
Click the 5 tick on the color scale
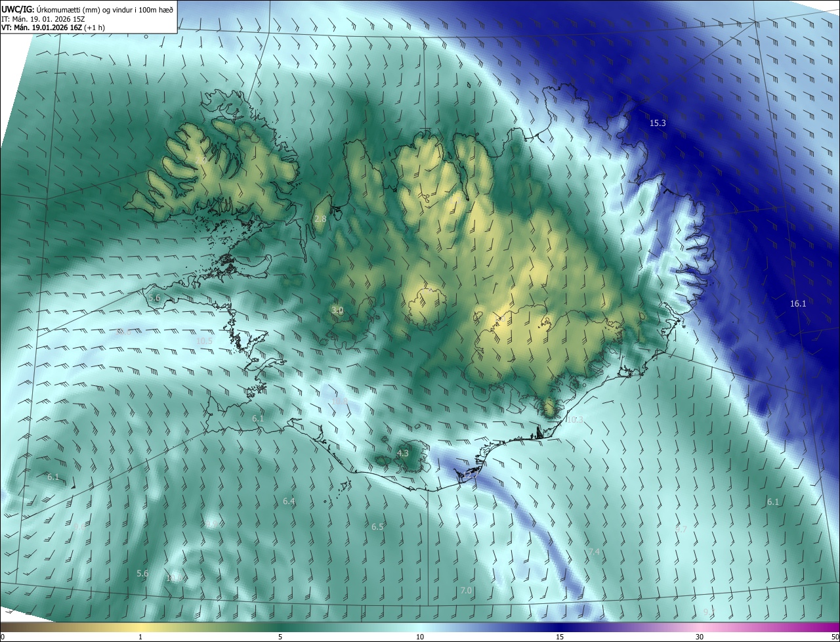click(x=280, y=637)
